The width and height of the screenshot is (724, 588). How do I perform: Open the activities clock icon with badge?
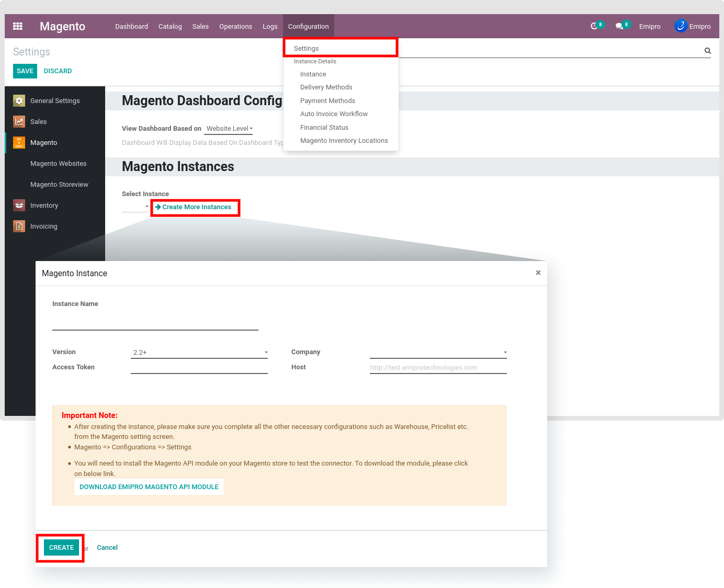pos(596,26)
